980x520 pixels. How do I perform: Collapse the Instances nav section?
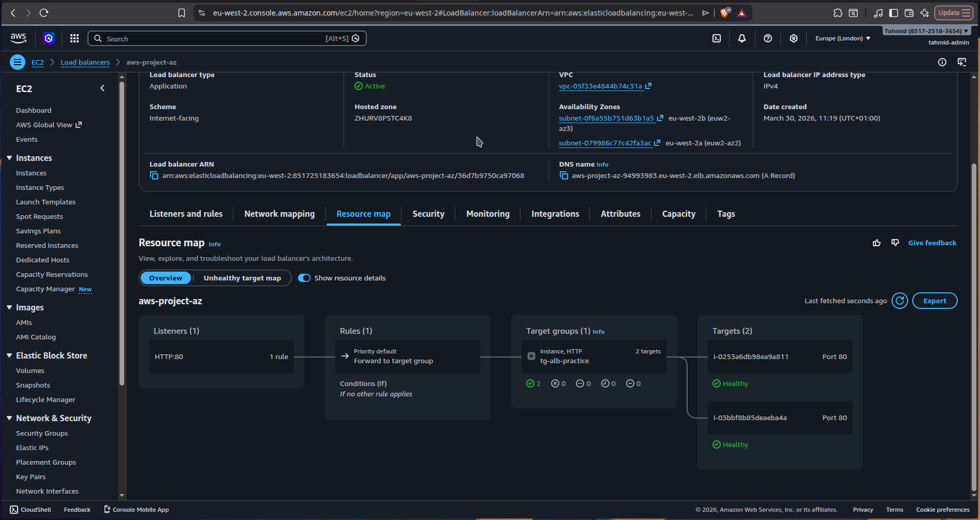[x=9, y=158]
